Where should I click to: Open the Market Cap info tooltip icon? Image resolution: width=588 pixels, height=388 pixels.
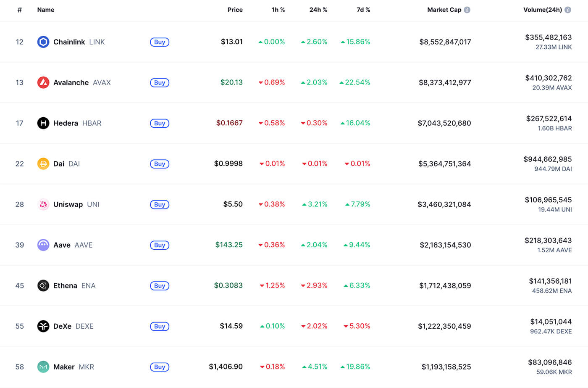467,10
